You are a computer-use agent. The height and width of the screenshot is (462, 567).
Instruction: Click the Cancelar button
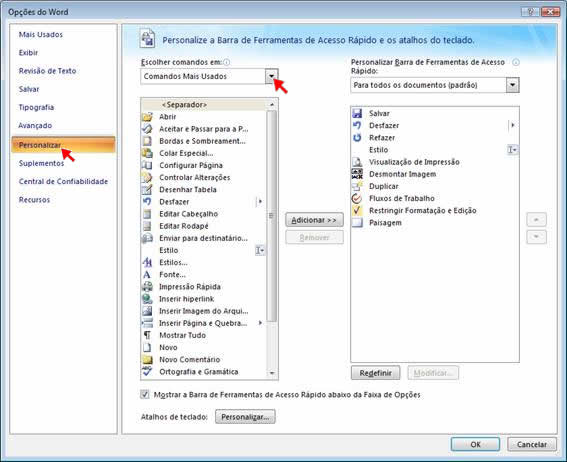click(532, 444)
